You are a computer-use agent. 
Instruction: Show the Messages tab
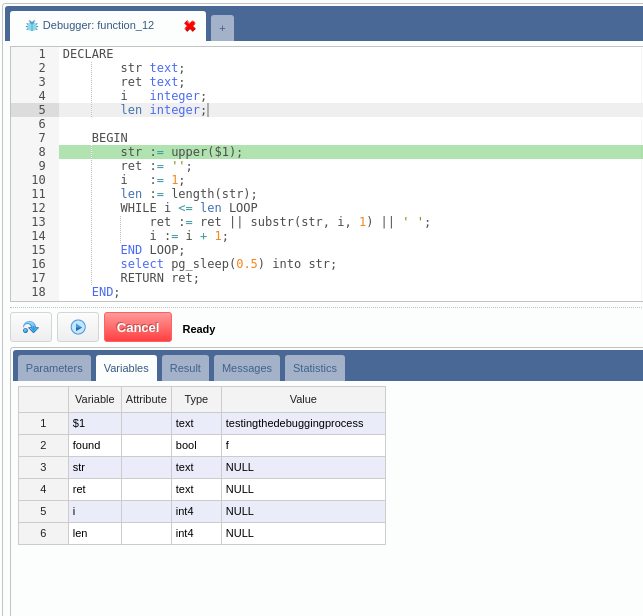(247, 368)
